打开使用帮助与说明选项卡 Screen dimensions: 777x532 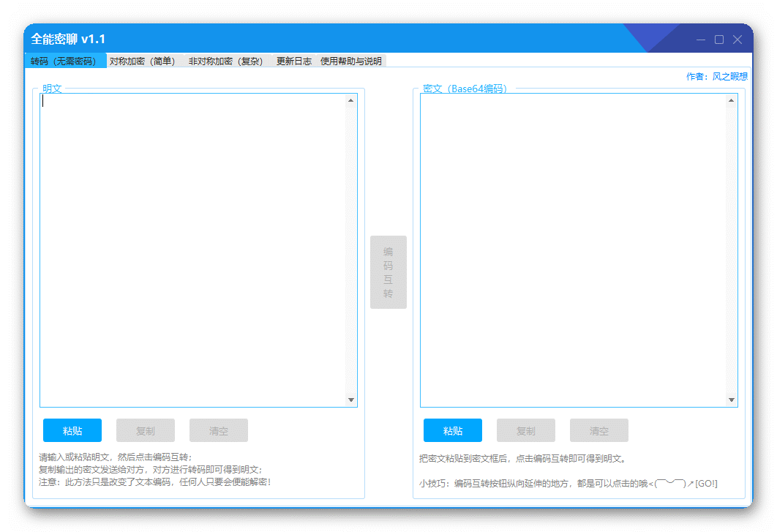pos(350,61)
